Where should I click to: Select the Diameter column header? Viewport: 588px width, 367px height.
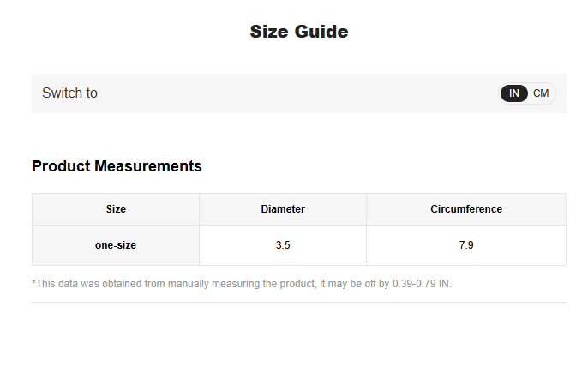pyautogui.click(x=283, y=209)
